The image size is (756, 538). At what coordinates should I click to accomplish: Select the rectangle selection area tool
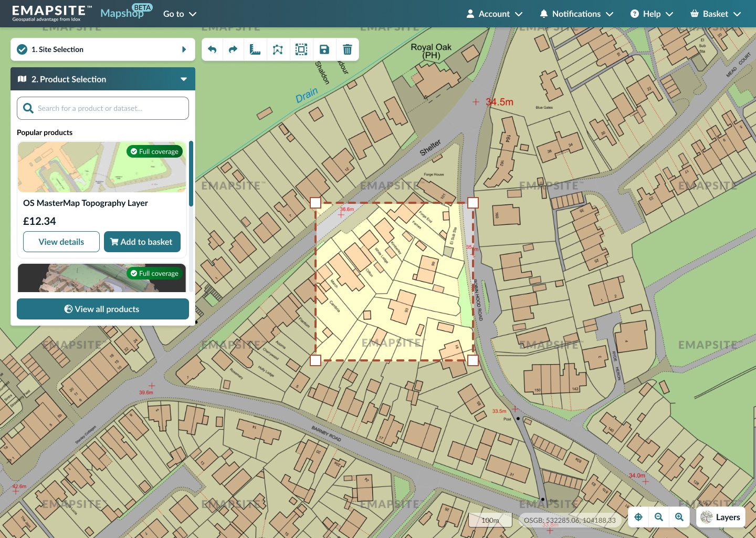pos(301,49)
